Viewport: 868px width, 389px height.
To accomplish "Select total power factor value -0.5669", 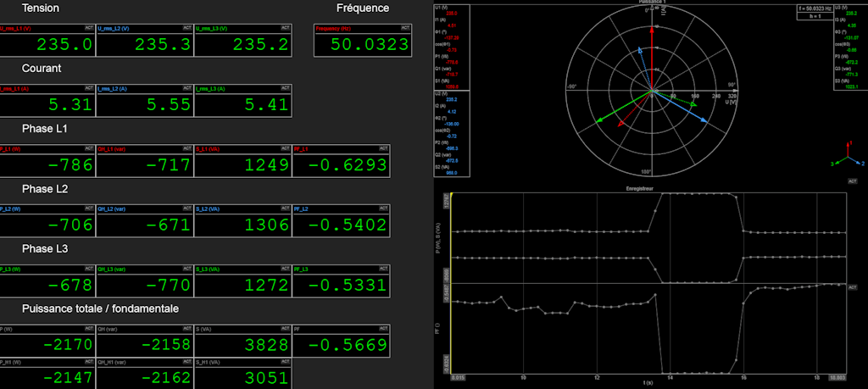I will pyautogui.click(x=347, y=345).
